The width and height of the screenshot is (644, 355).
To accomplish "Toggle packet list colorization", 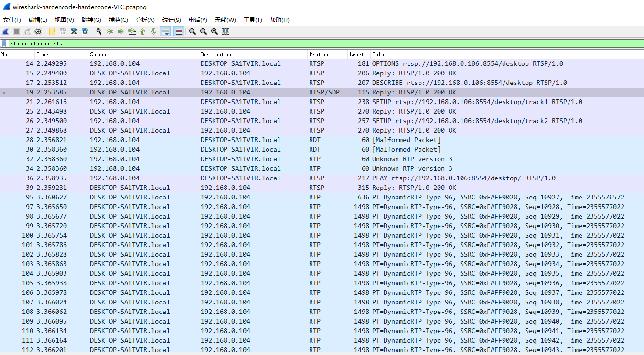I will 178,31.
